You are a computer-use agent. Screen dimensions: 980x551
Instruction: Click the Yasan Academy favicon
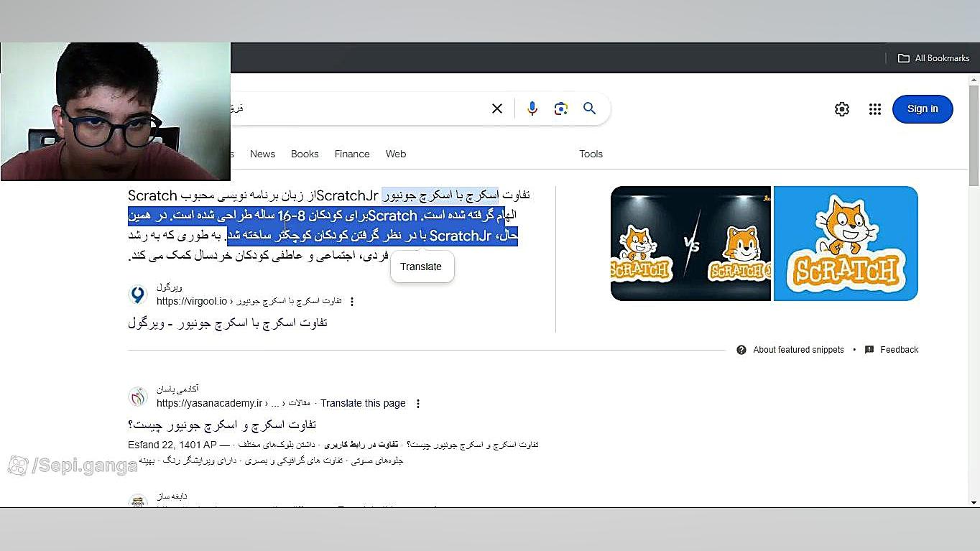138,397
